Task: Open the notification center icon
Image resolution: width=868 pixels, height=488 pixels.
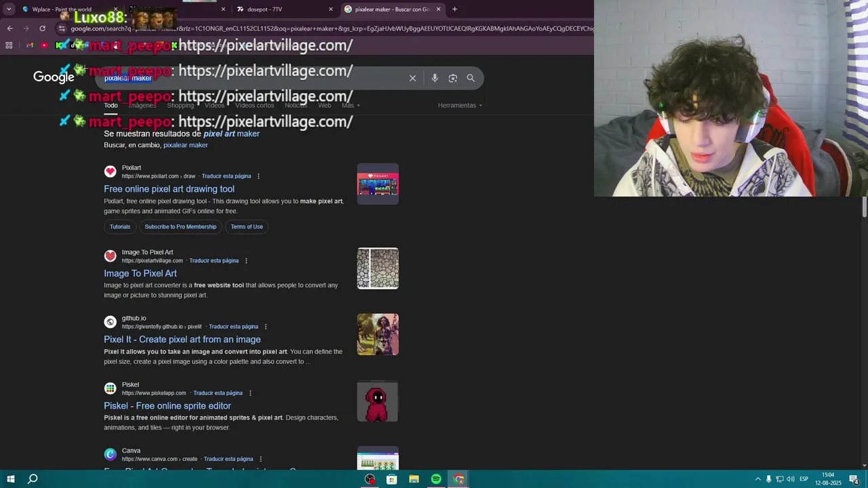Action: click(x=854, y=479)
